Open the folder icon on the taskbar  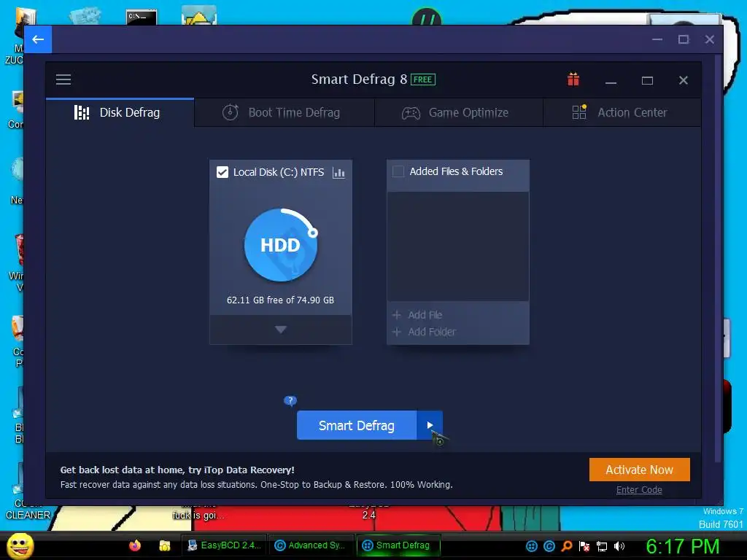pyautogui.click(x=165, y=545)
